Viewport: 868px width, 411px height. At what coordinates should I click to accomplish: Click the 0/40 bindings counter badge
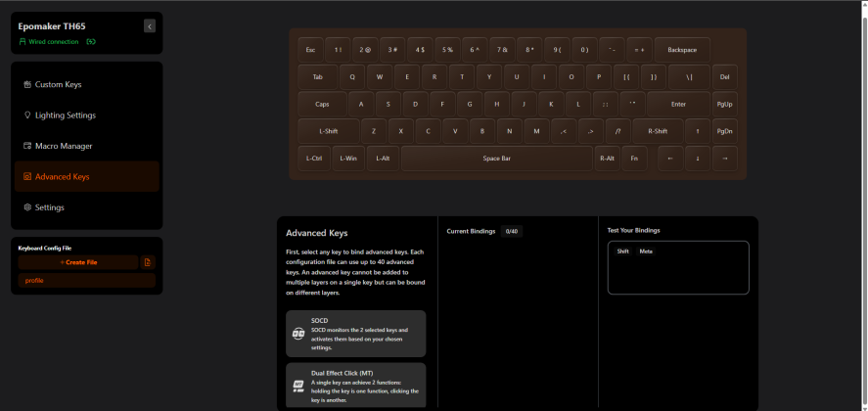pyautogui.click(x=512, y=231)
